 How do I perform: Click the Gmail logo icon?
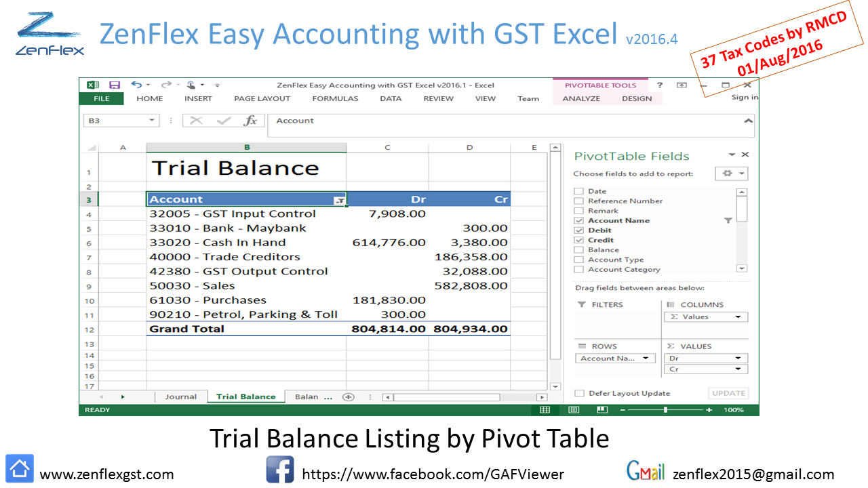pos(645,471)
